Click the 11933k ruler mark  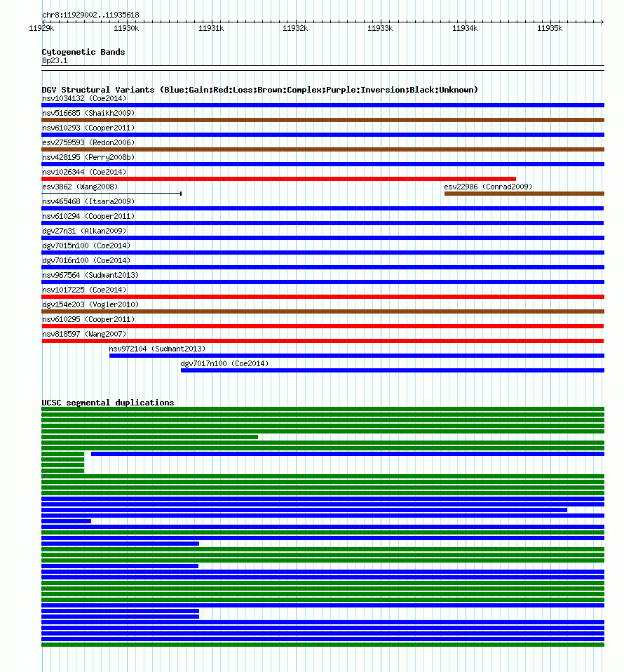(380, 28)
